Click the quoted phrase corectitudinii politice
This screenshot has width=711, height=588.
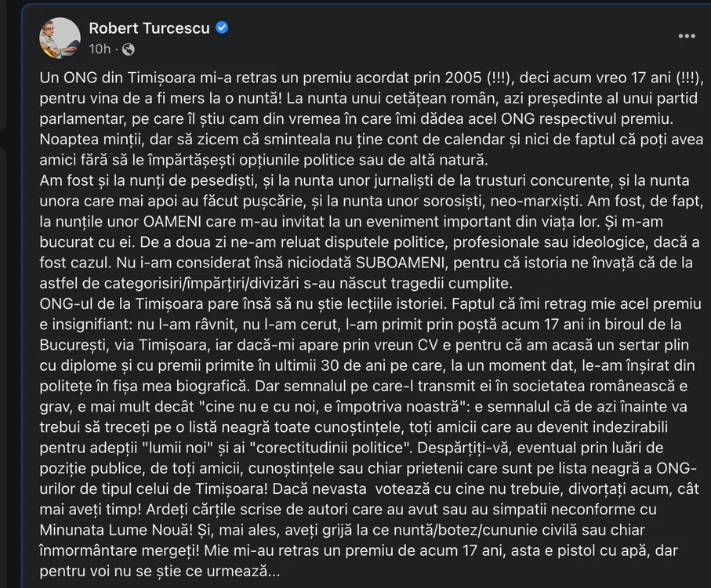click(x=330, y=448)
